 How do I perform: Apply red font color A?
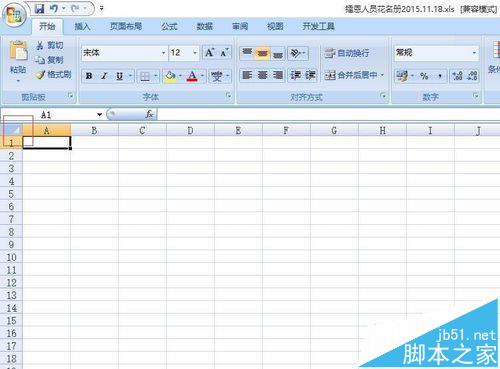pyautogui.click(x=192, y=76)
